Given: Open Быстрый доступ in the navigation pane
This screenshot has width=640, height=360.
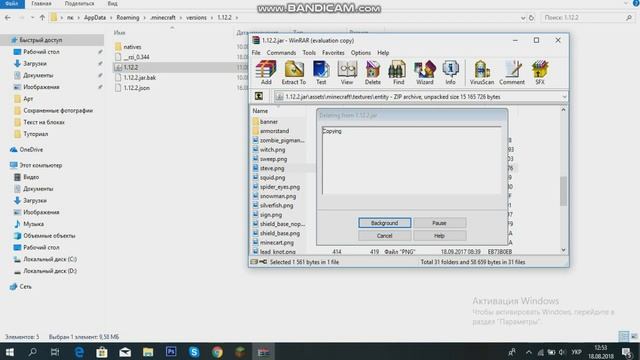Looking at the screenshot, I should (x=41, y=40).
